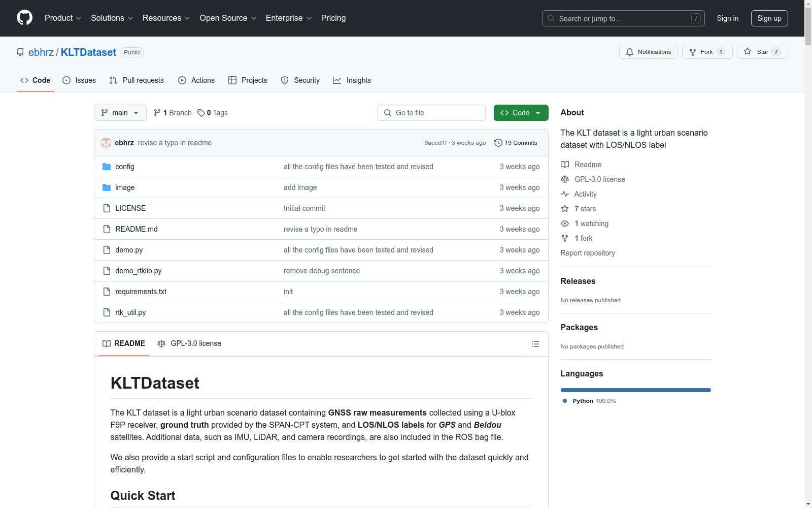Screen dimensions: 812x508
Task: Expand the Solutions menu
Action: pyautogui.click(x=112, y=18)
